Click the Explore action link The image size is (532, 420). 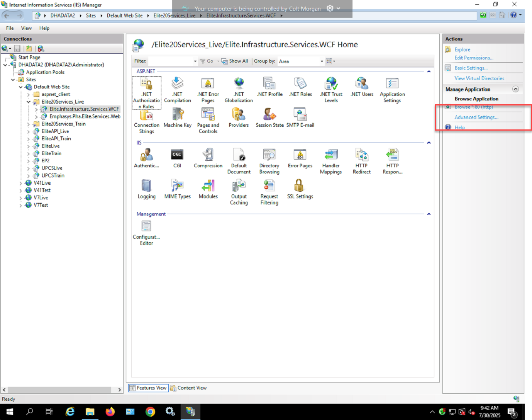462,49
